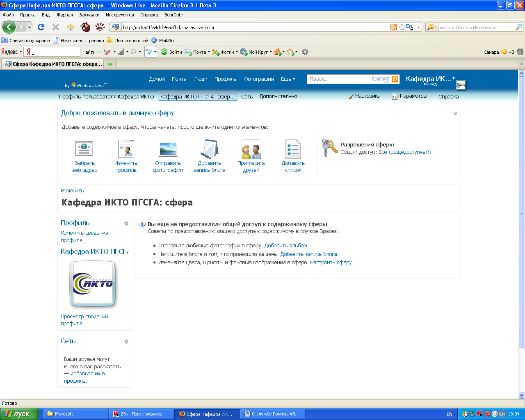This screenshot has width=525, height=420.
Task: Switch to the Microsoft taskbar folder window
Action: click(75, 414)
